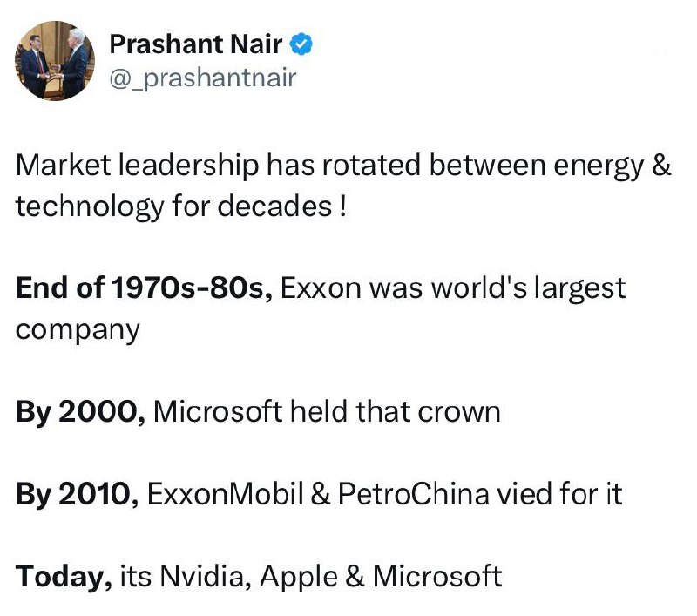Image resolution: width=697 pixels, height=616 pixels.
Task: Open the @_prashantnair handle link
Action: pos(202,78)
